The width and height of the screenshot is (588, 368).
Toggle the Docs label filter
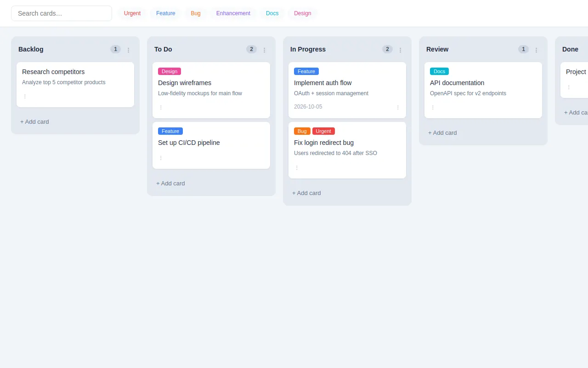272,13
